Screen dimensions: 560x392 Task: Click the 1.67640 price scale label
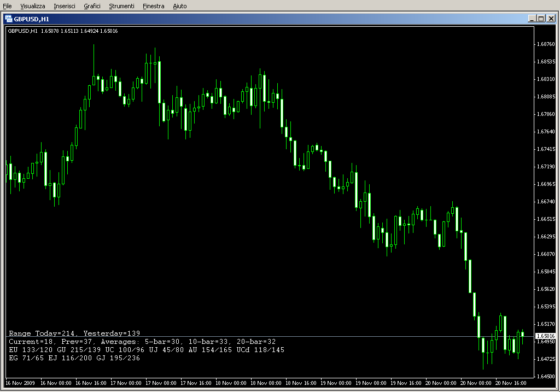point(546,132)
